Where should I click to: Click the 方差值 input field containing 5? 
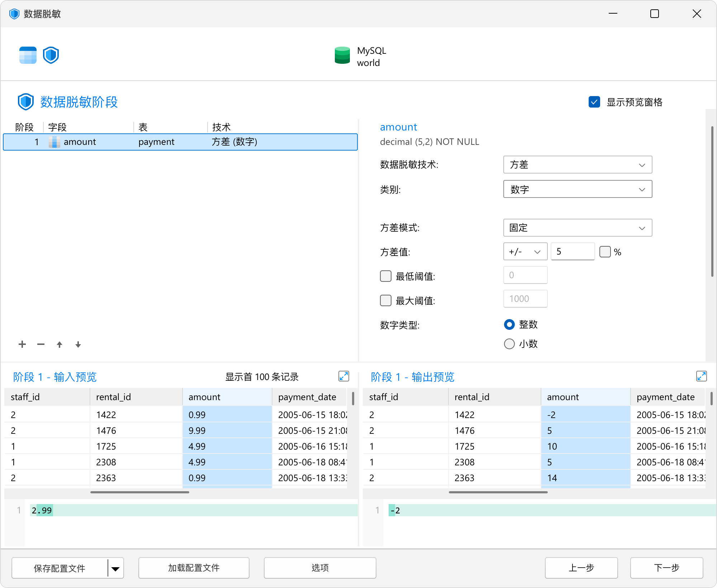573,251
